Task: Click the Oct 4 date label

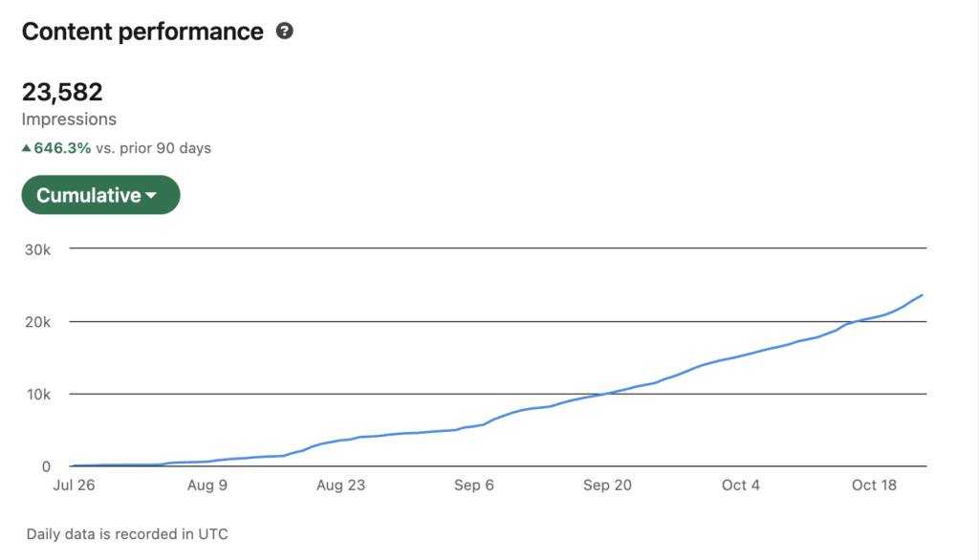Action: pyautogui.click(x=741, y=485)
